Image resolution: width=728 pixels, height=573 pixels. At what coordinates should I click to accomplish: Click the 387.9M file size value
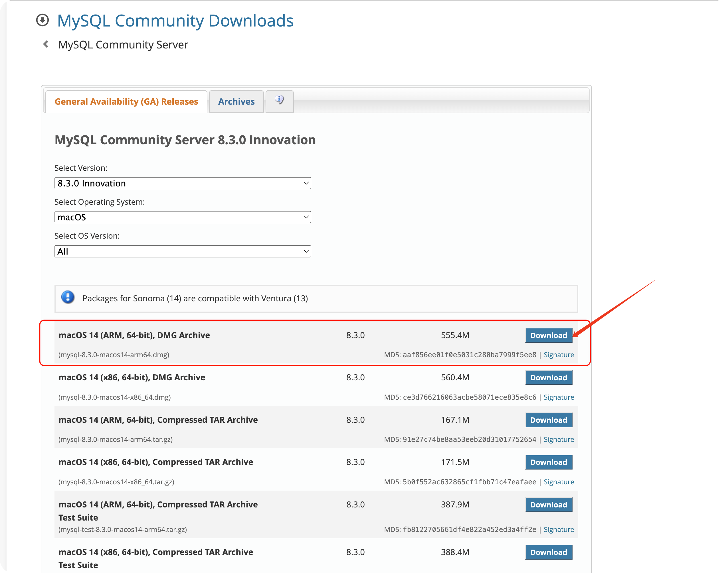[455, 505]
